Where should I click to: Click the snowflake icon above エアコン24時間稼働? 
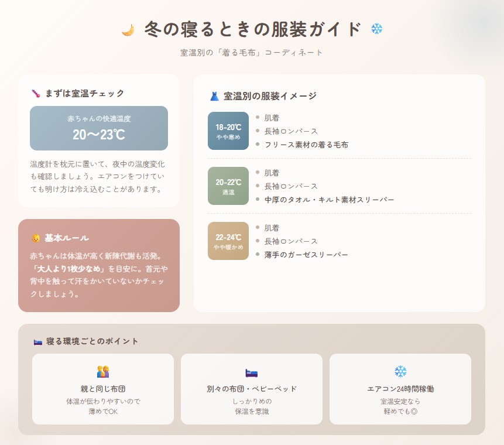pyautogui.click(x=400, y=372)
